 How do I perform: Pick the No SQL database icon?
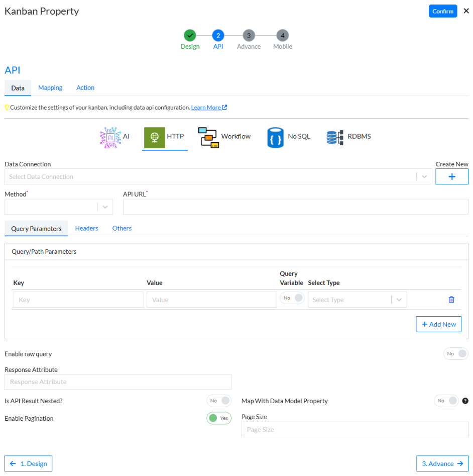(275, 138)
